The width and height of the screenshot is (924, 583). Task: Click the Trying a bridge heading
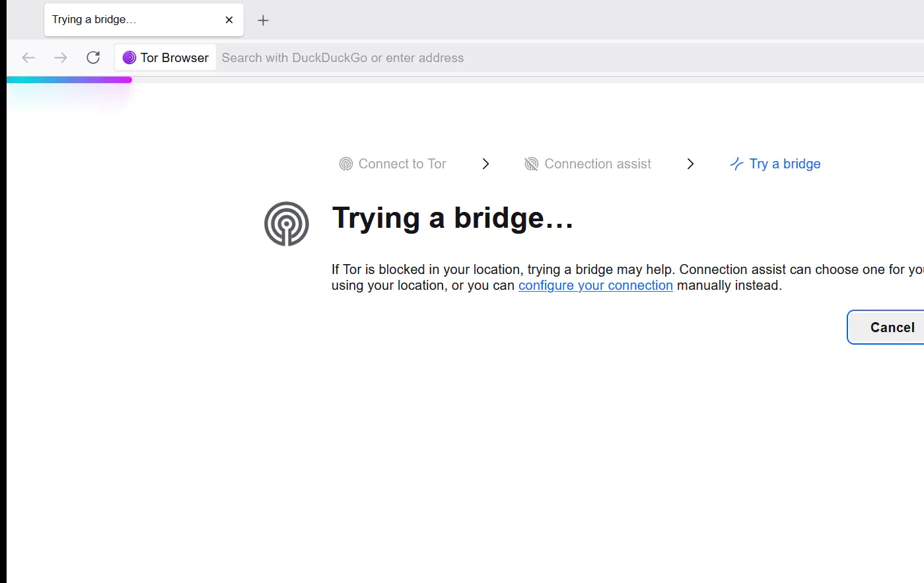click(x=453, y=219)
